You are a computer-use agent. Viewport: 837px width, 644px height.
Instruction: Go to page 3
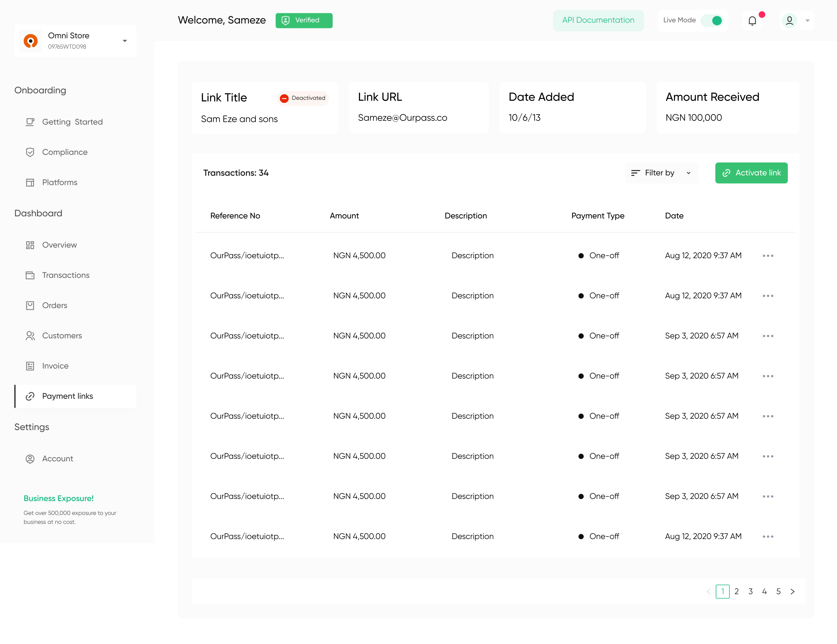[x=750, y=591]
